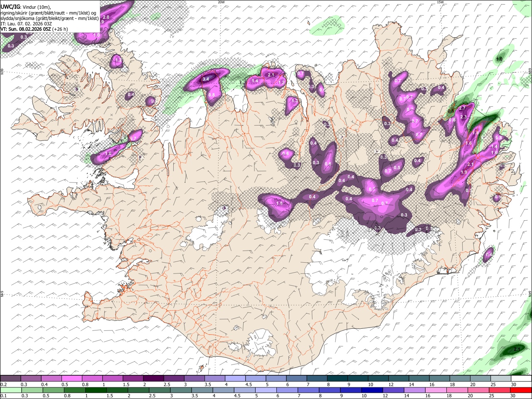Click the "15W" longitude label
532x399 pixels.
440,2
